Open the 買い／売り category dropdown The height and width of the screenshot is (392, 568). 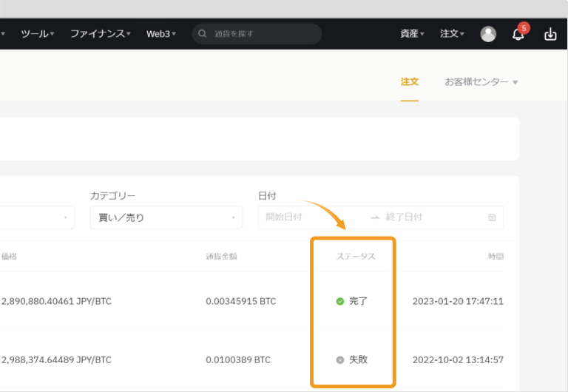click(166, 217)
